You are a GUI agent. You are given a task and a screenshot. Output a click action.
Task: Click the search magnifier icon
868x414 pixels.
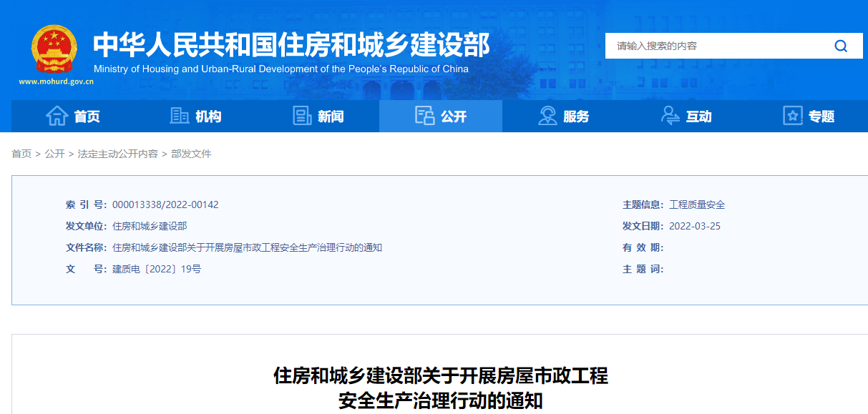(841, 46)
